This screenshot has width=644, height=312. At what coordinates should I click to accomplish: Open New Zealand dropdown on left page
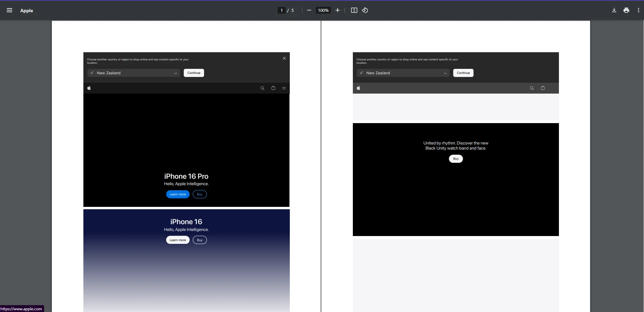134,73
